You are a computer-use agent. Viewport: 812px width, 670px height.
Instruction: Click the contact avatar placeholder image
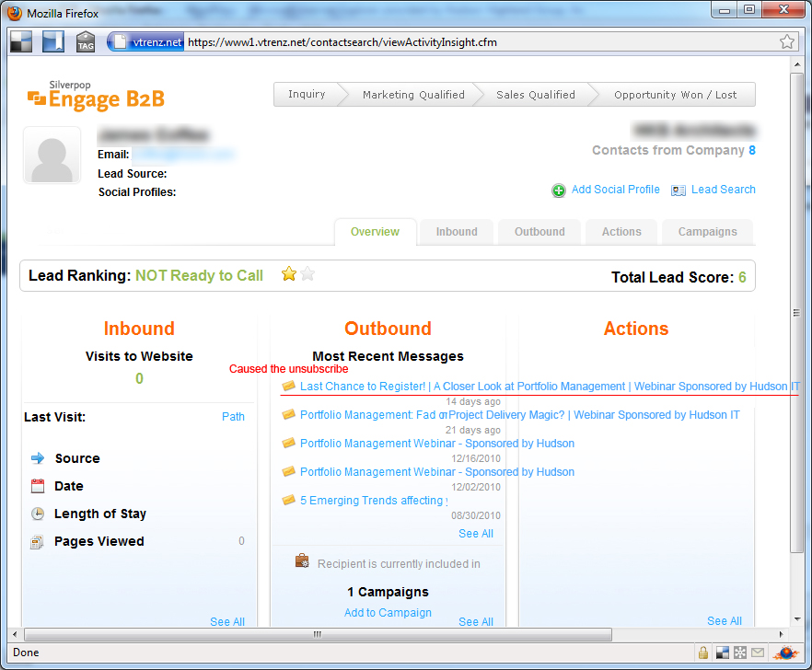52,156
